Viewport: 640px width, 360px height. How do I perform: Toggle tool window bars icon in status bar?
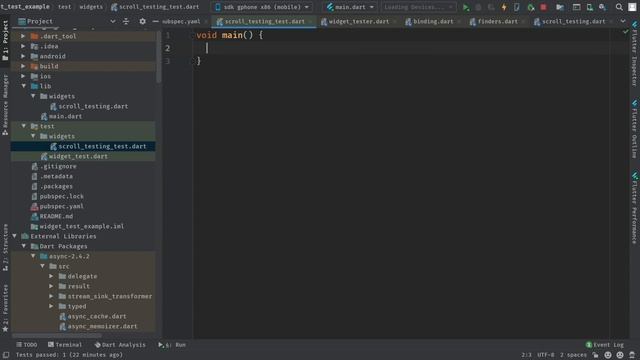click(x=6, y=355)
